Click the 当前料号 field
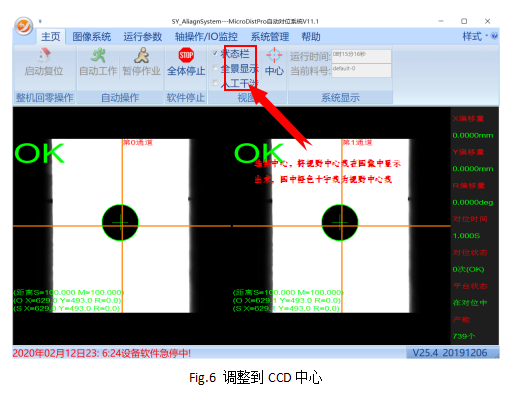 (x=361, y=71)
